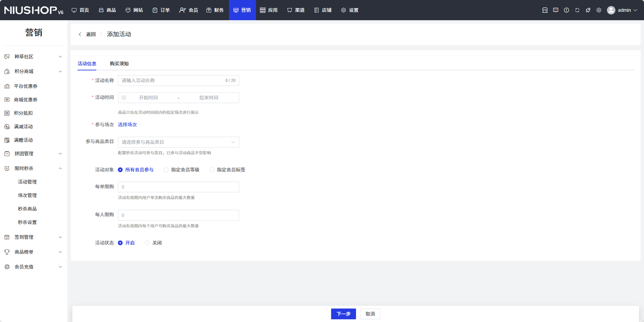Screen dimensions: 644x322
Task: Click the admin user avatar
Action: tap(611, 10)
